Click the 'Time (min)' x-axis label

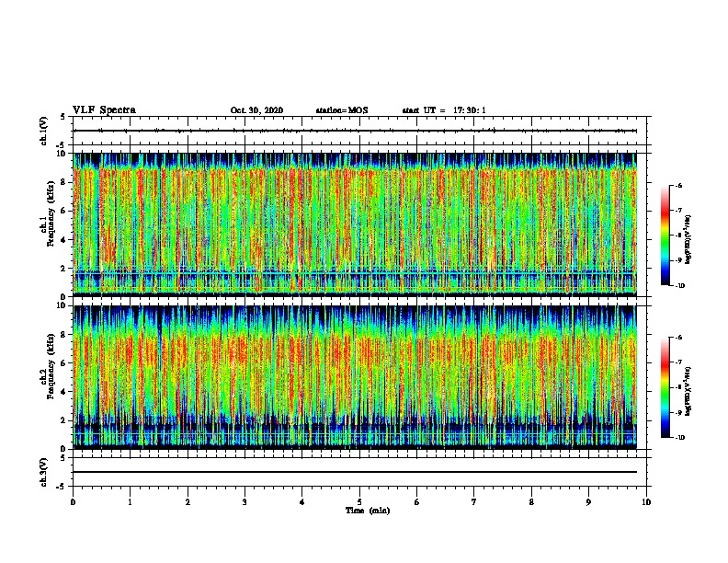coord(368,511)
